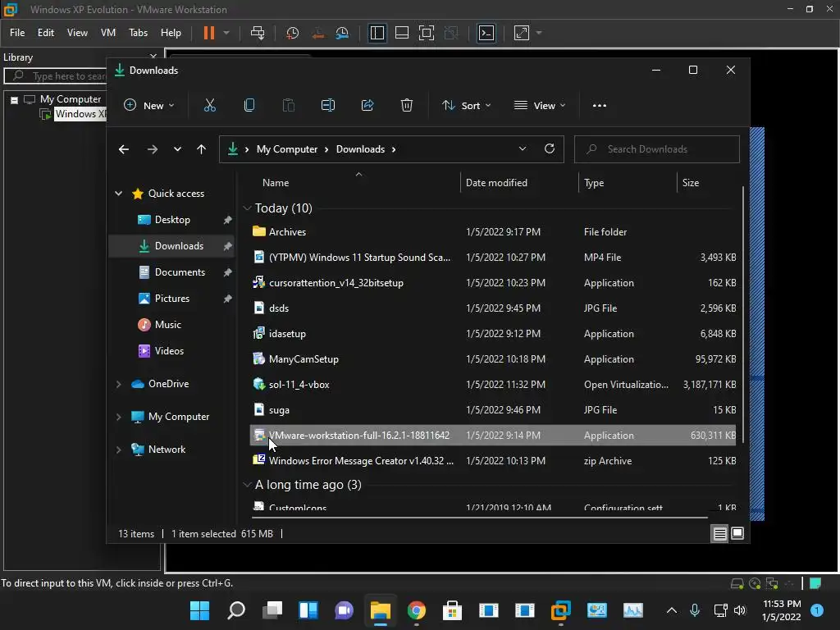Click the See more three-dots button
This screenshot has width=840, height=630.
pos(600,106)
